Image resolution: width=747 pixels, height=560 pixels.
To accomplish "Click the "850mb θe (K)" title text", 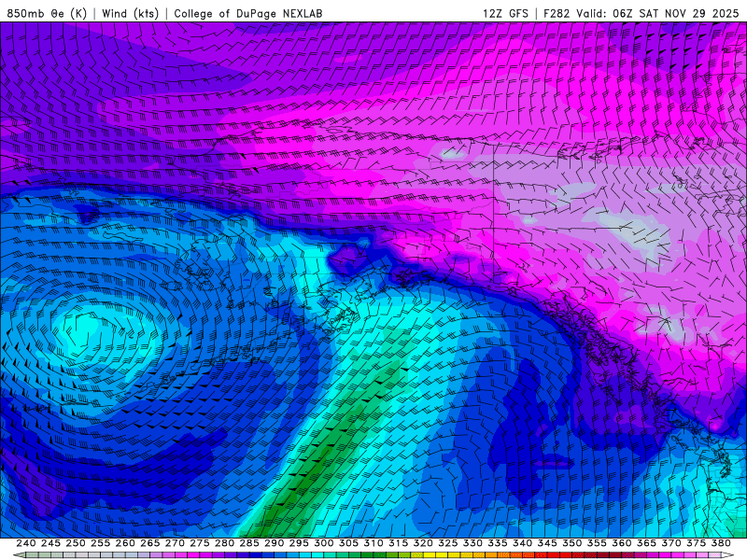I will point(47,13).
